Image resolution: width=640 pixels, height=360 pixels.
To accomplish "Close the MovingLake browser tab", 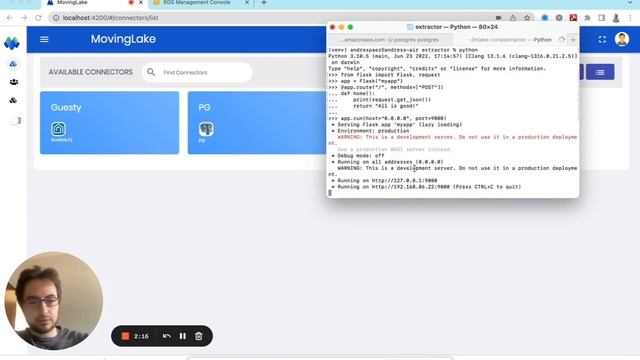I will [x=141, y=3].
